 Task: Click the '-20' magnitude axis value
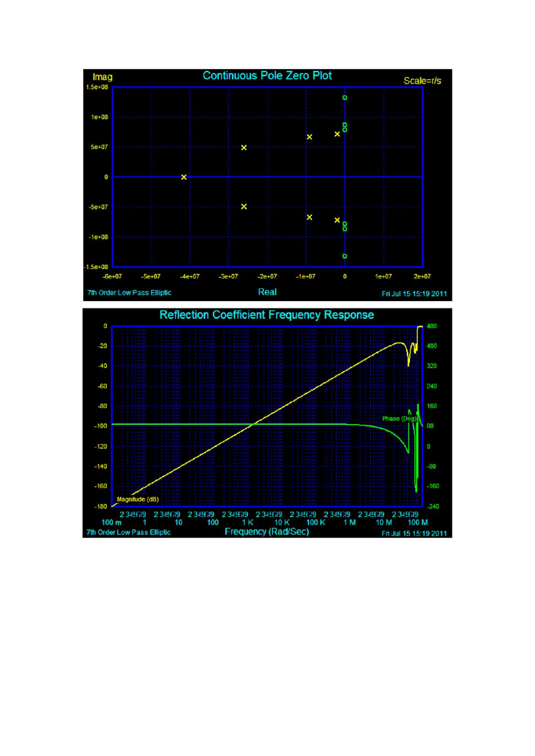coord(103,346)
